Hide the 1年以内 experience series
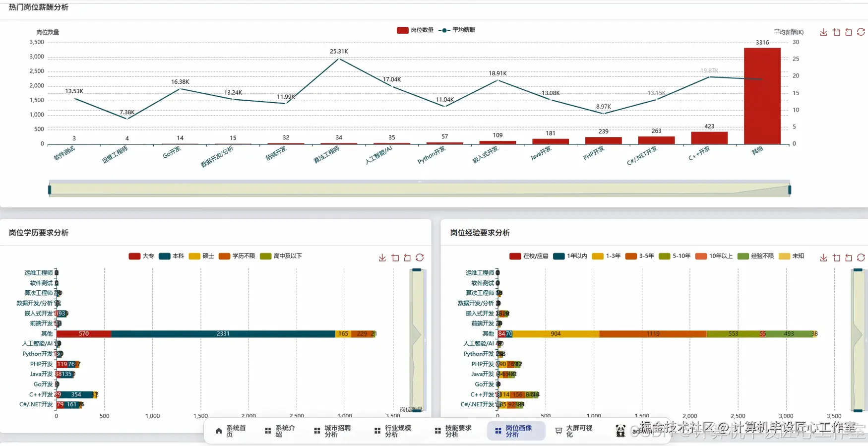 [x=570, y=256]
